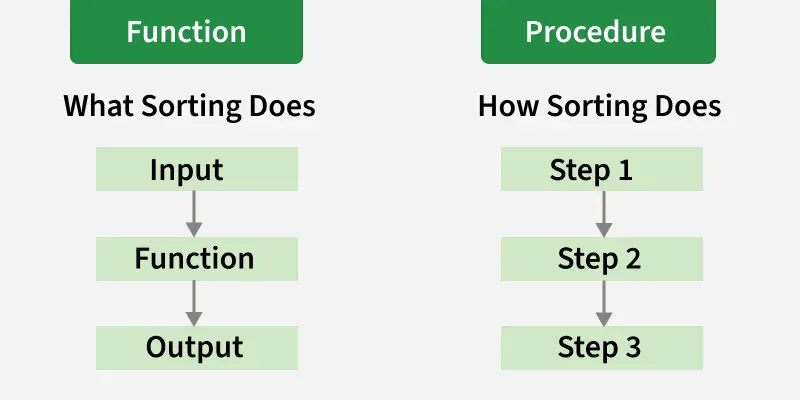Click the arrow between Step 1 and Step 2
The height and width of the screenshot is (400, 800).
[x=603, y=214]
